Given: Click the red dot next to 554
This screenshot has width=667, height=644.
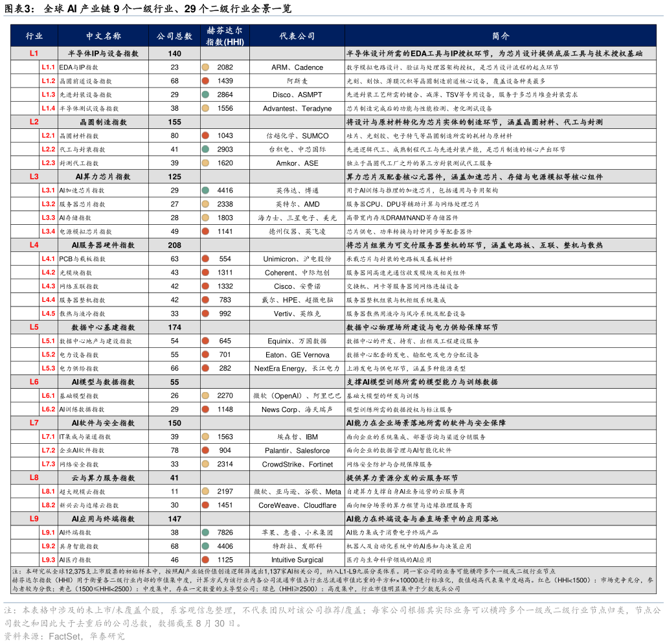Looking at the screenshot, I should tap(205, 259).
